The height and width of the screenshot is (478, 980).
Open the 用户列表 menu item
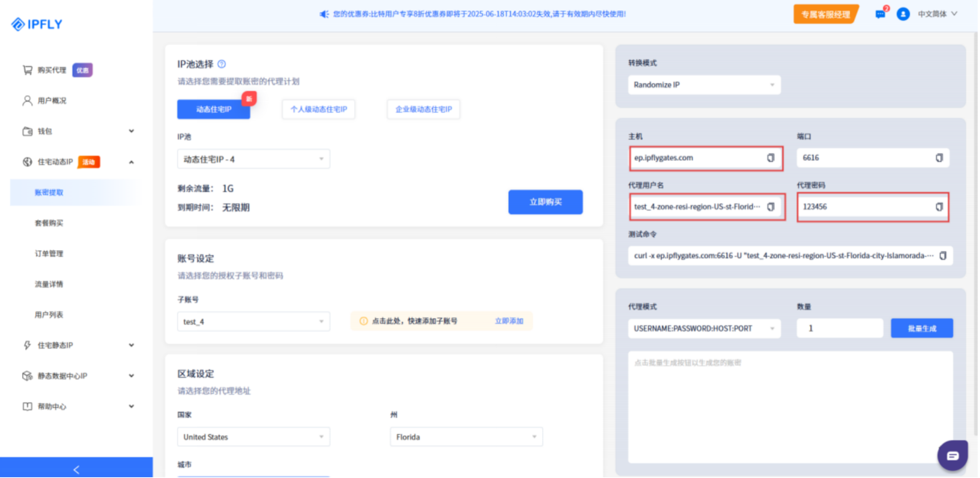coord(49,315)
